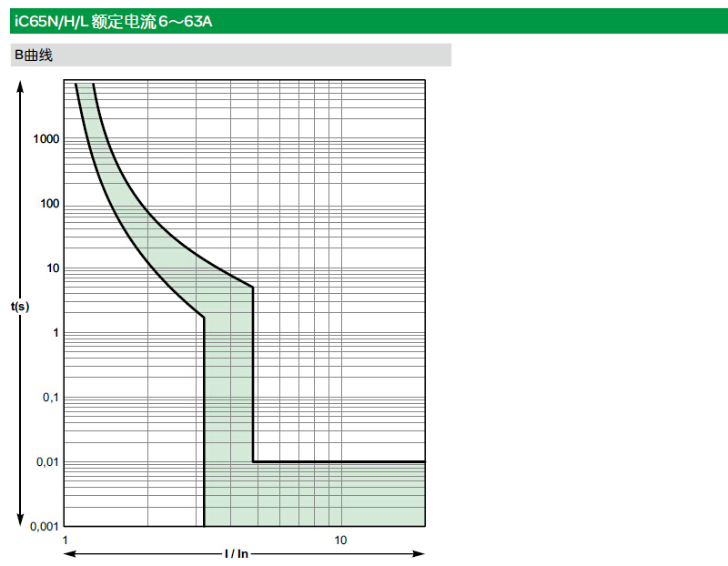The height and width of the screenshot is (566, 728).
Task: Click the 0,1 tick label on the time axis
Action: [x=49, y=397]
